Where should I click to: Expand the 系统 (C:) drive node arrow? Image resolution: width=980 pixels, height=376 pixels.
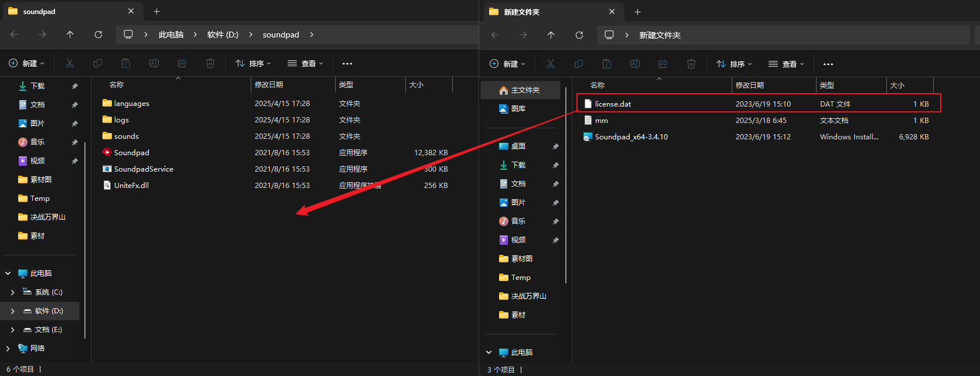coord(13,292)
